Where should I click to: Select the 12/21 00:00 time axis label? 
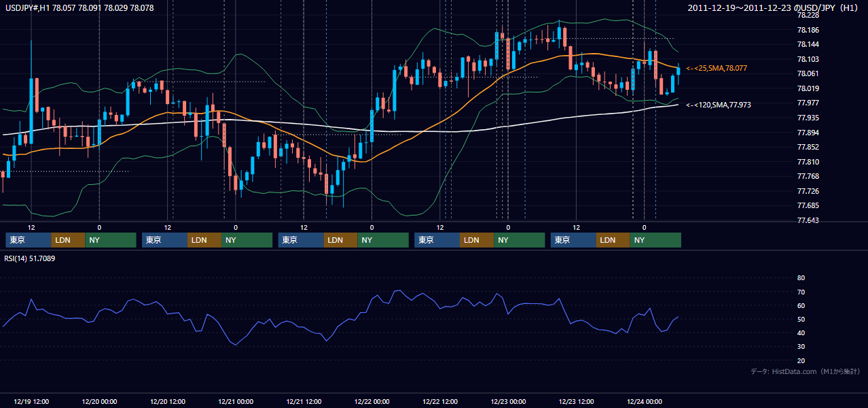[x=236, y=401]
